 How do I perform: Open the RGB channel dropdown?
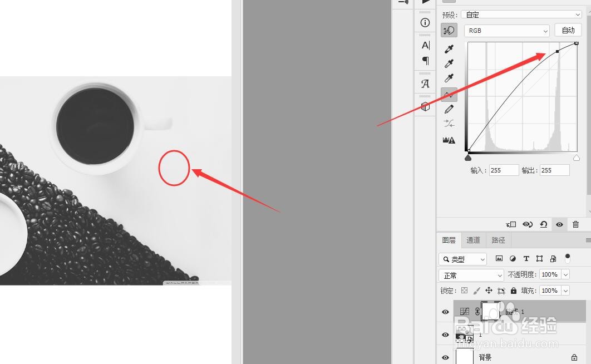[x=507, y=31]
